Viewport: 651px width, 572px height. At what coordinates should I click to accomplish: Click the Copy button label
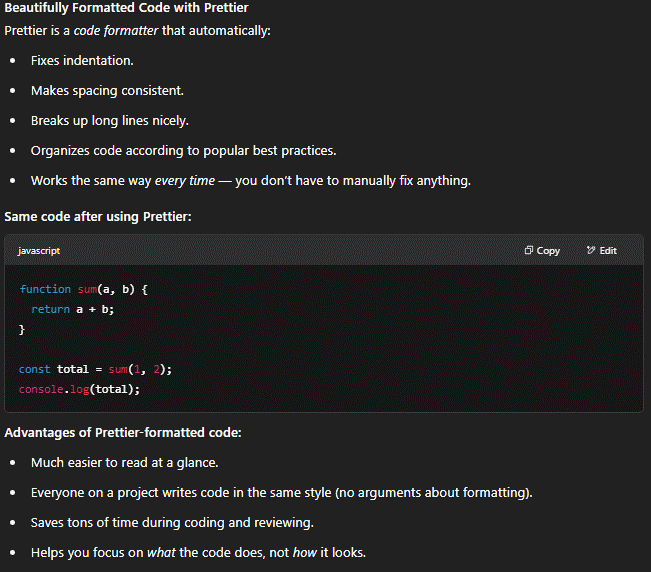pyautogui.click(x=548, y=251)
